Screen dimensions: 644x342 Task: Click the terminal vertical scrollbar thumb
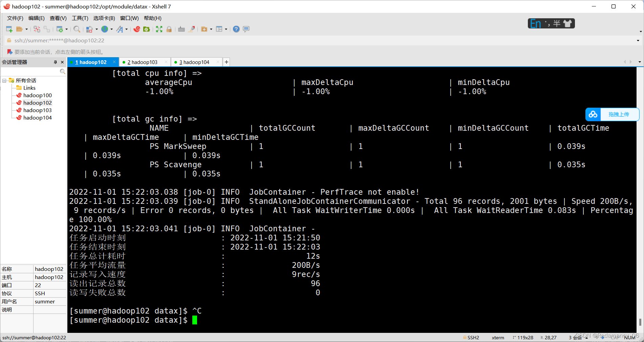(640, 322)
